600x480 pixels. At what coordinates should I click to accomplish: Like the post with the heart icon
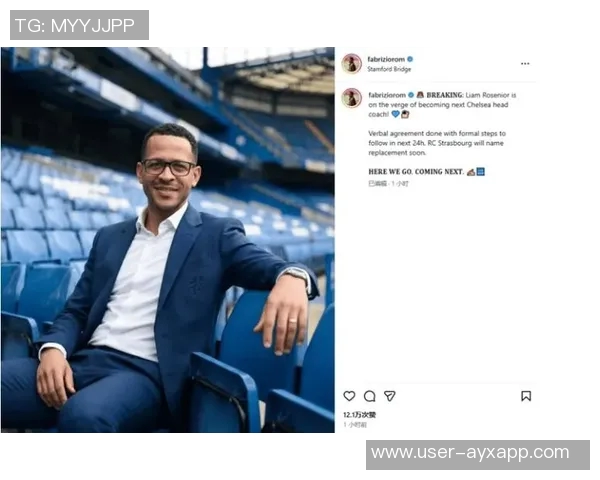click(x=349, y=396)
